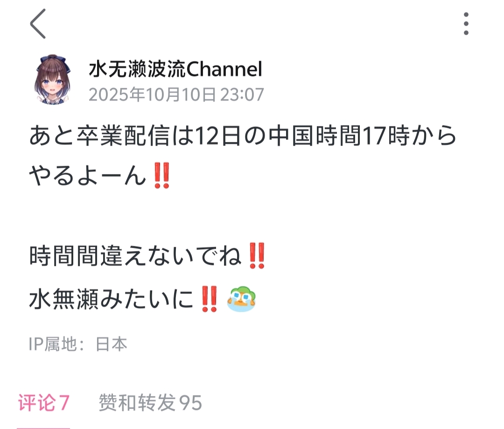Tap the crying emoji sticker in post
Image resolution: width=504 pixels, height=429 pixels.
(241, 299)
